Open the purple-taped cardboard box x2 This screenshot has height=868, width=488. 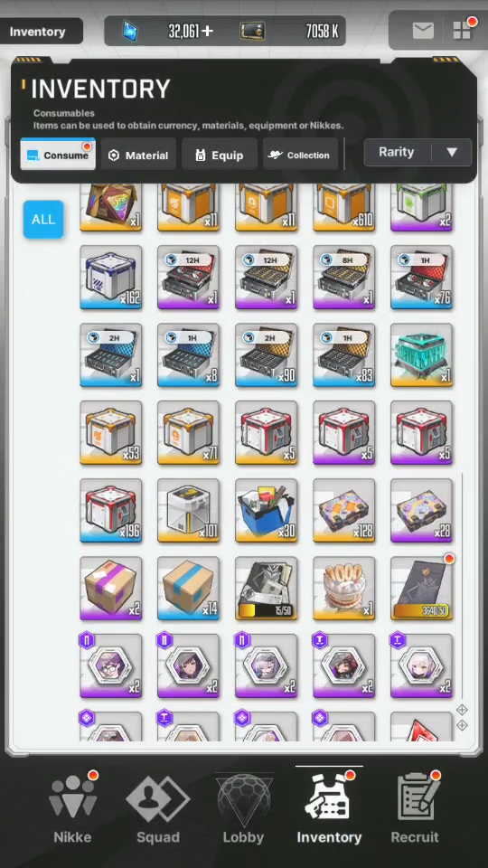point(110,588)
